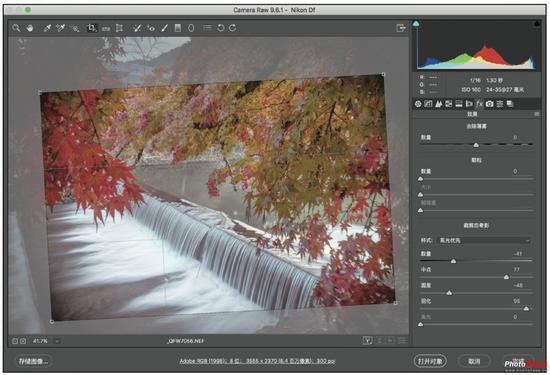Click the zoom-in plus button
The height and width of the screenshot is (375, 550).
[x=23, y=341]
